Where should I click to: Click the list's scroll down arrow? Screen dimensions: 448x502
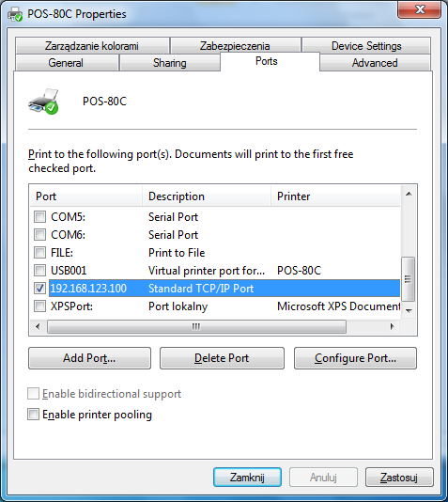click(x=409, y=310)
